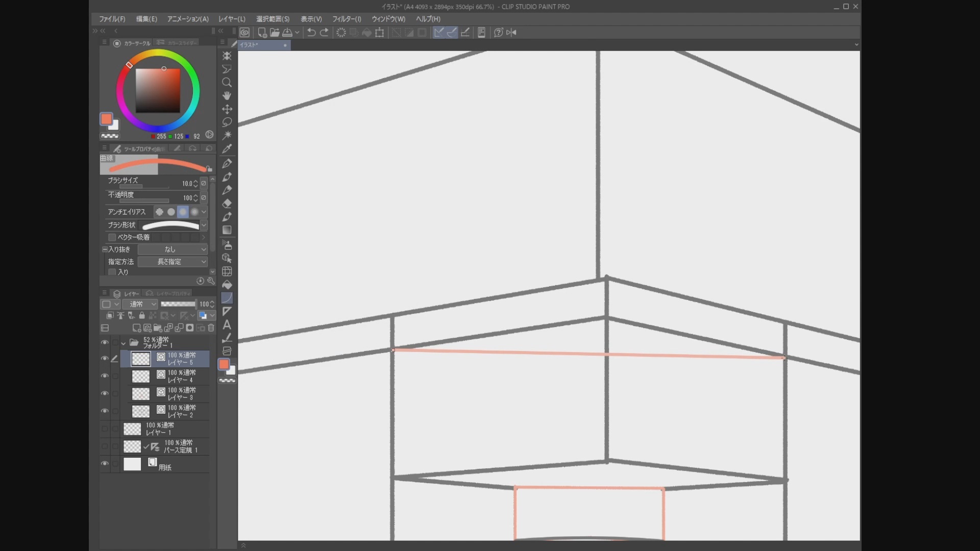
Task: Click the ブラシサイズ value field
Action: [187, 184]
